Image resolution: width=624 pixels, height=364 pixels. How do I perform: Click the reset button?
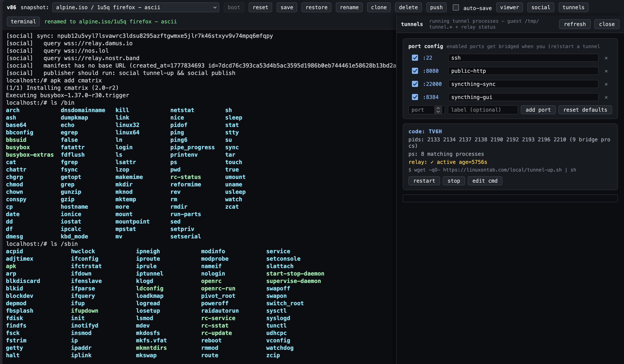(x=260, y=7)
